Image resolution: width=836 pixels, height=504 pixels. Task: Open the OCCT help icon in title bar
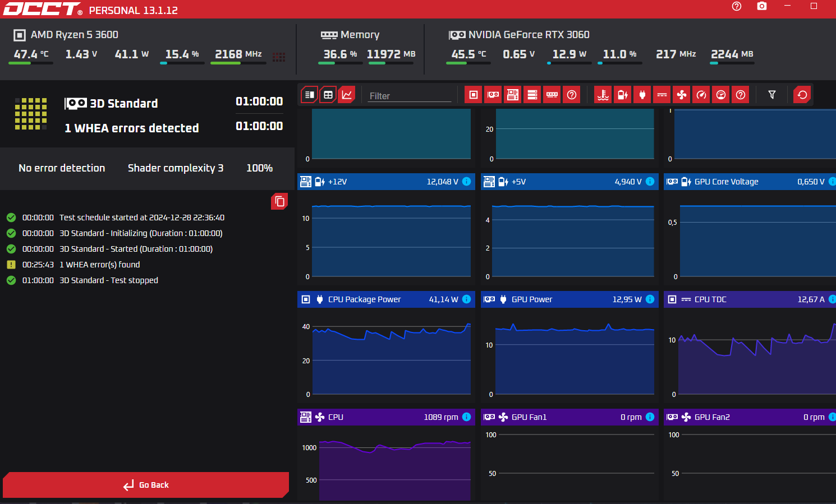(x=737, y=6)
